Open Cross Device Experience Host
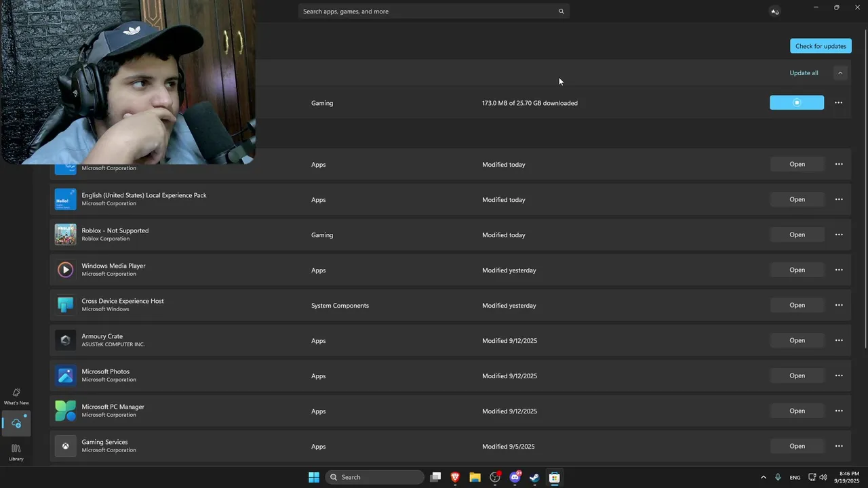This screenshot has width=868, height=488. click(797, 305)
